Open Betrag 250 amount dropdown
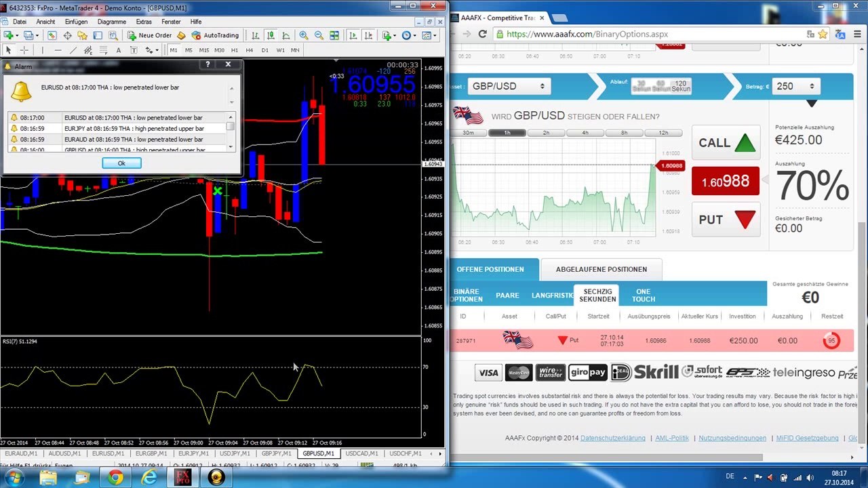This screenshot has height=488, width=868. 795,86
